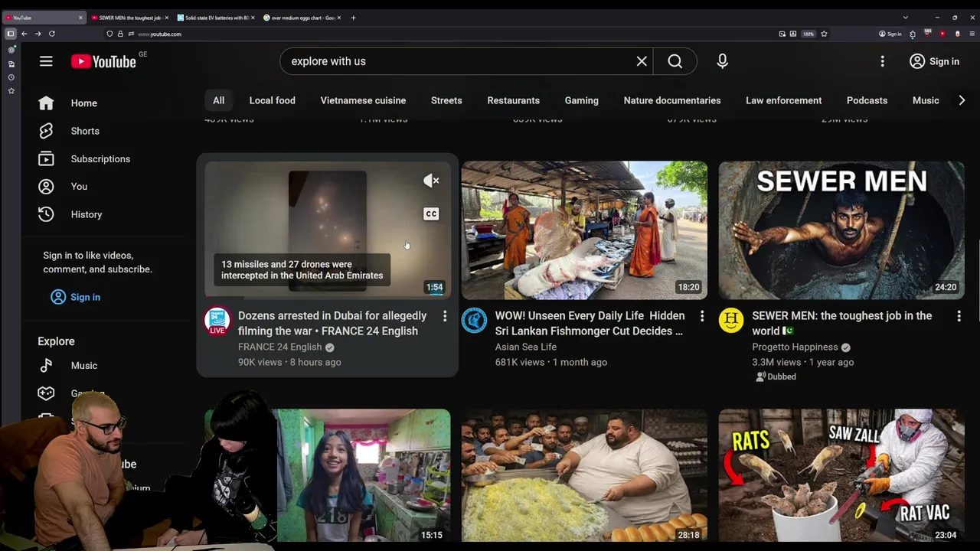
Task: Select the Vietnamese cuisine chip
Action: click(363, 100)
